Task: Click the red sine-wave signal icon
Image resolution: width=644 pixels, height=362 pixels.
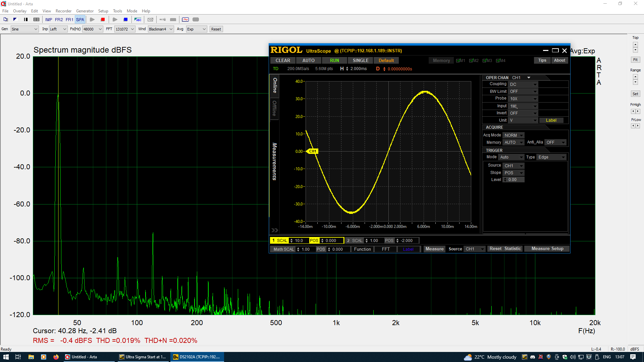Action: pyautogui.click(x=185, y=19)
